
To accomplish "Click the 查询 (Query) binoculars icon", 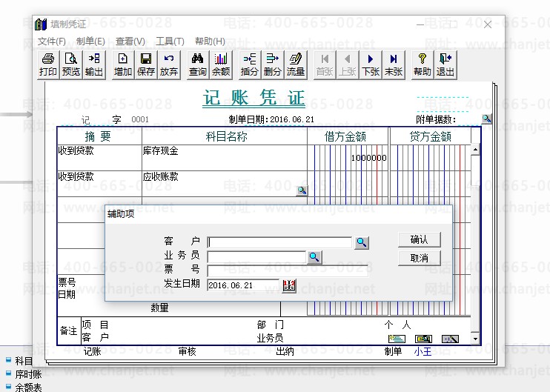I will click(x=197, y=64).
